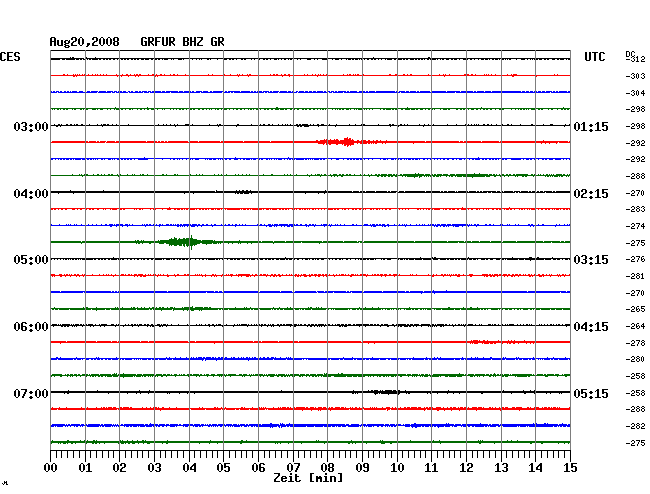Click the DC offset value -303
Viewport: 650px width, 494px height.
(x=635, y=76)
